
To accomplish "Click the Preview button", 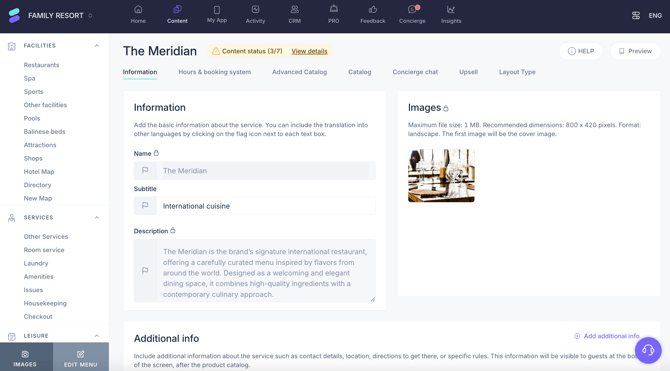I will click(x=635, y=51).
